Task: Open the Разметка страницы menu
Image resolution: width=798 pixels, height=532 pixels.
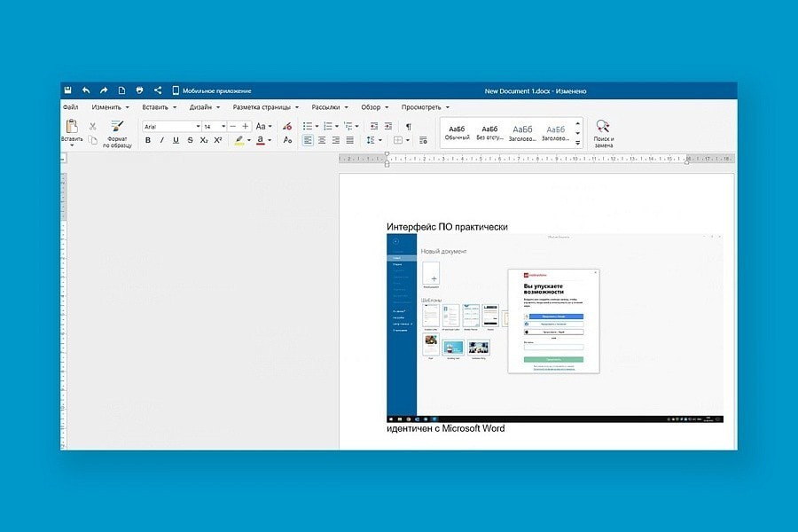Action: tap(266, 107)
